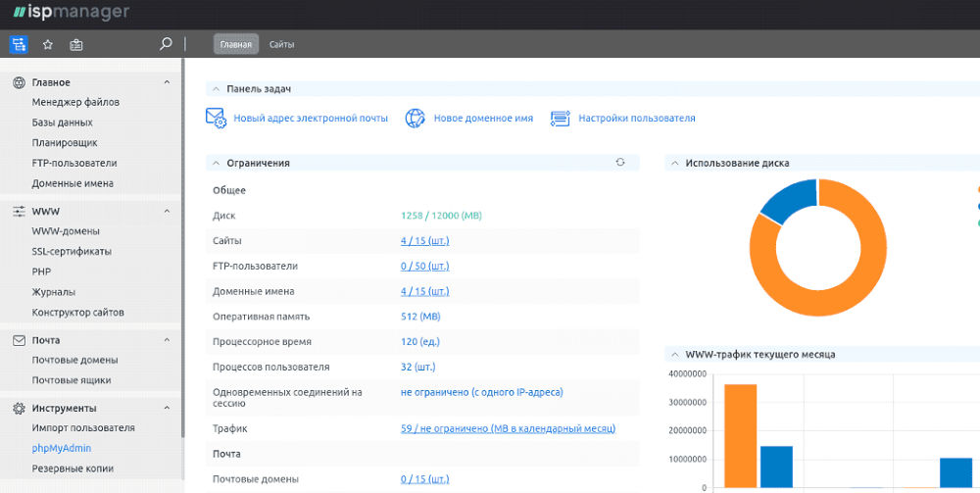Click the Оперативная память 512 (МВ) value

pos(420,317)
